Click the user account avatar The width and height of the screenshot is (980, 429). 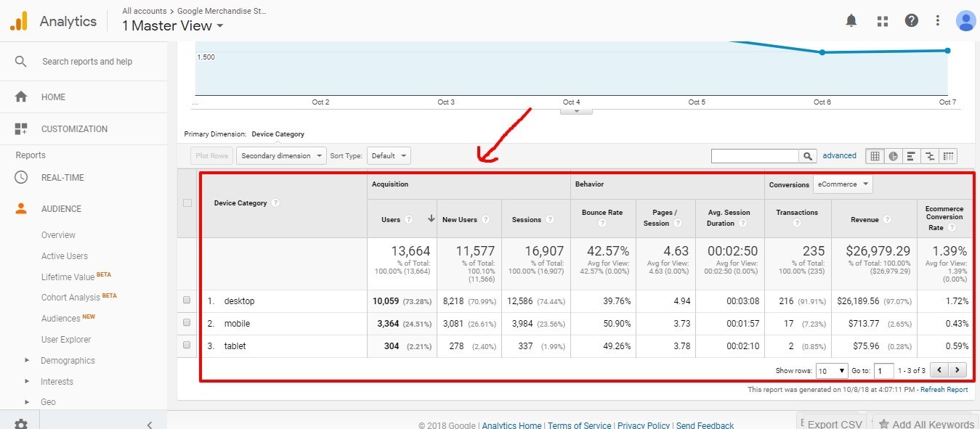click(965, 21)
